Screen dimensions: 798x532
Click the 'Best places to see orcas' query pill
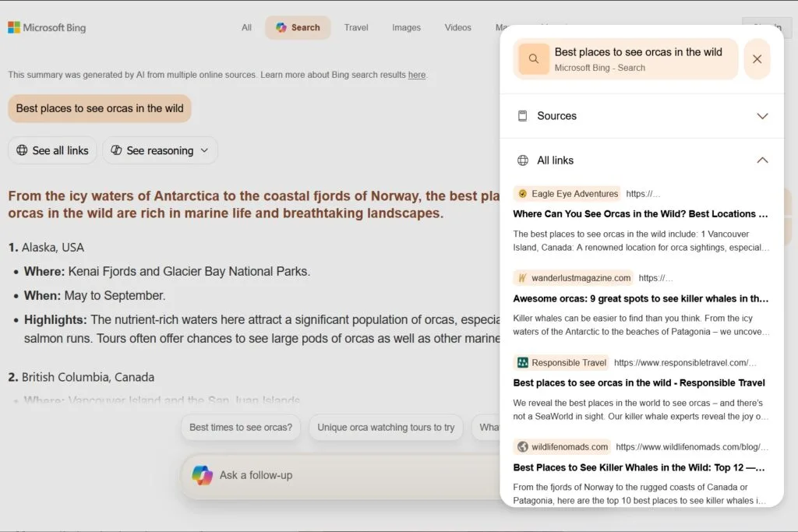pyautogui.click(x=100, y=108)
